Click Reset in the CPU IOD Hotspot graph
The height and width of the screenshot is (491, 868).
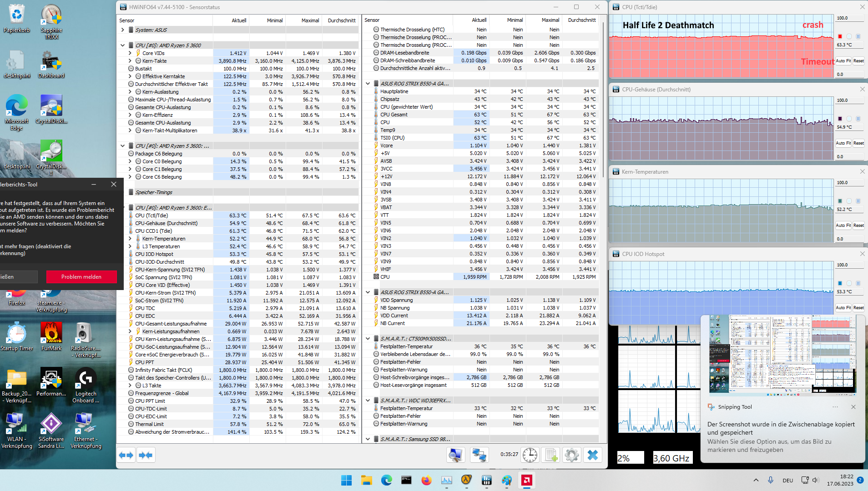click(x=858, y=308)
